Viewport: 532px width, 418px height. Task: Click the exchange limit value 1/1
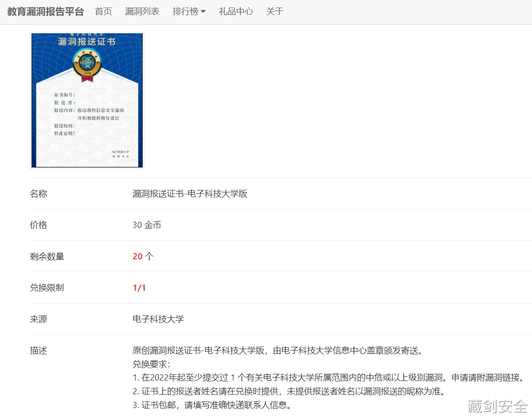[x=139, y=287]
